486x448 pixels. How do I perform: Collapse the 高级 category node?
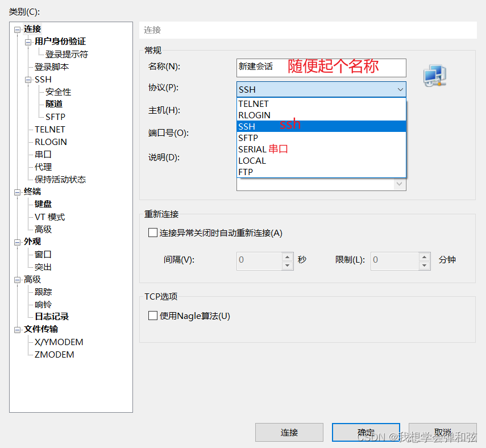coord(18,280)
